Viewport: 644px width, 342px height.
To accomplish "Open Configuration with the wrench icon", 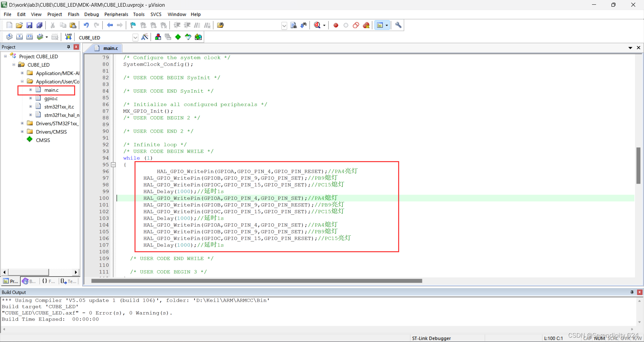I will [x=398, y=25].
